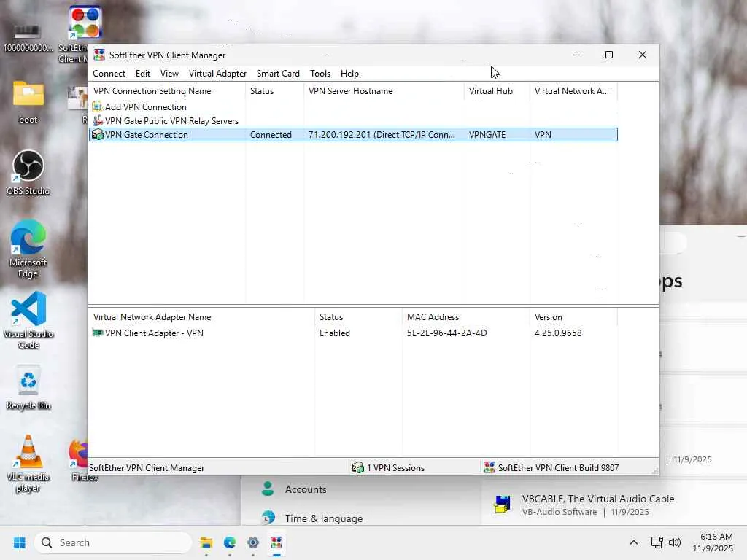Click the VPN Gate Public VPN Relay Servers icon

tap(97, 120)
